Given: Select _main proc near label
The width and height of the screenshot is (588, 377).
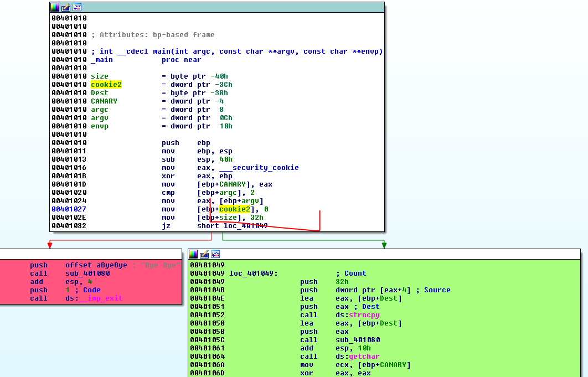Looking at the screenshot, I should [x=102, y=60].
